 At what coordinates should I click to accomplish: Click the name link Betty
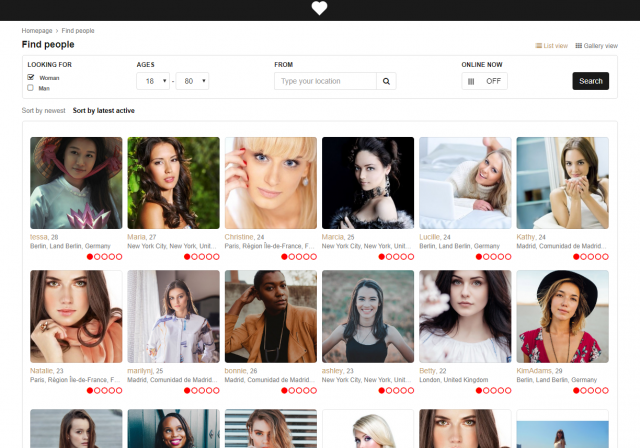point(427,371)
